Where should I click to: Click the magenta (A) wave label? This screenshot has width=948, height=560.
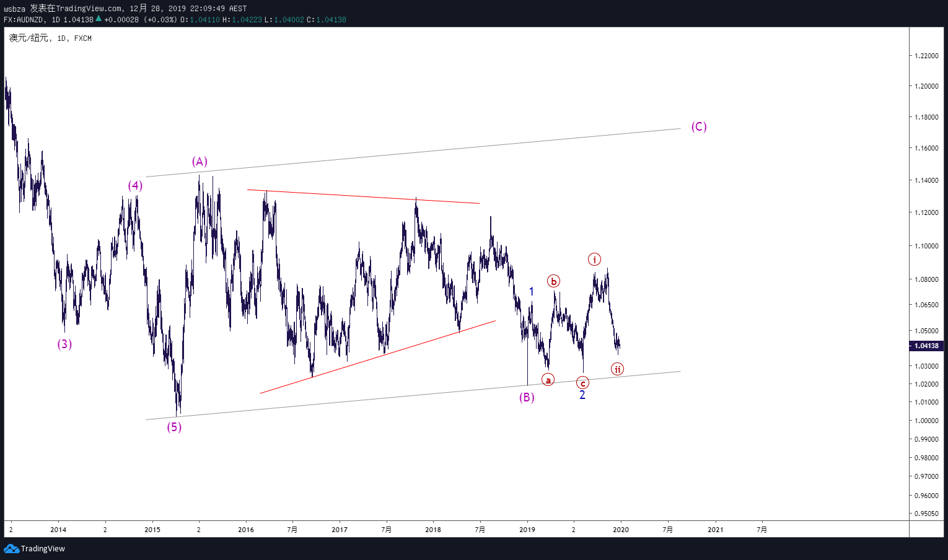[x=200, y=162]
